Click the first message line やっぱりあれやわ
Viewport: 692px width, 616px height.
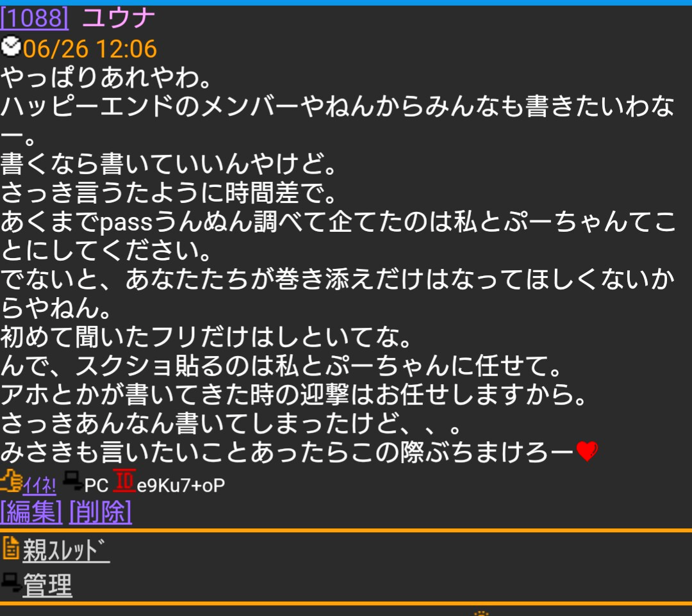click(106, 78)
